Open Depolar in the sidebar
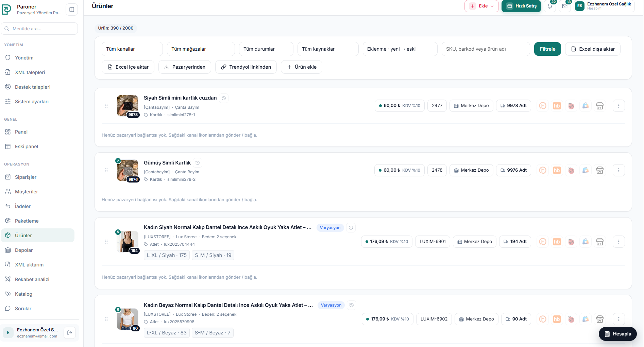 pos(38,250)
